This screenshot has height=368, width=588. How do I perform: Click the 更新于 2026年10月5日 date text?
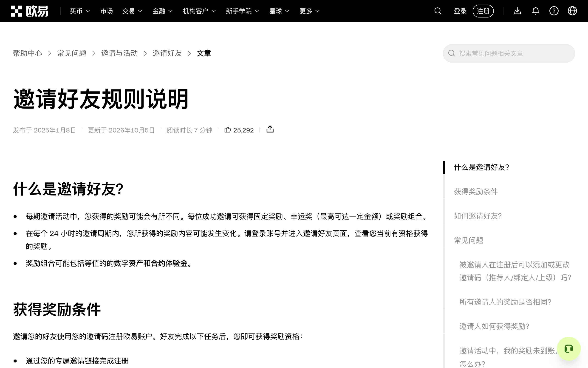click(x=121, y=130)
